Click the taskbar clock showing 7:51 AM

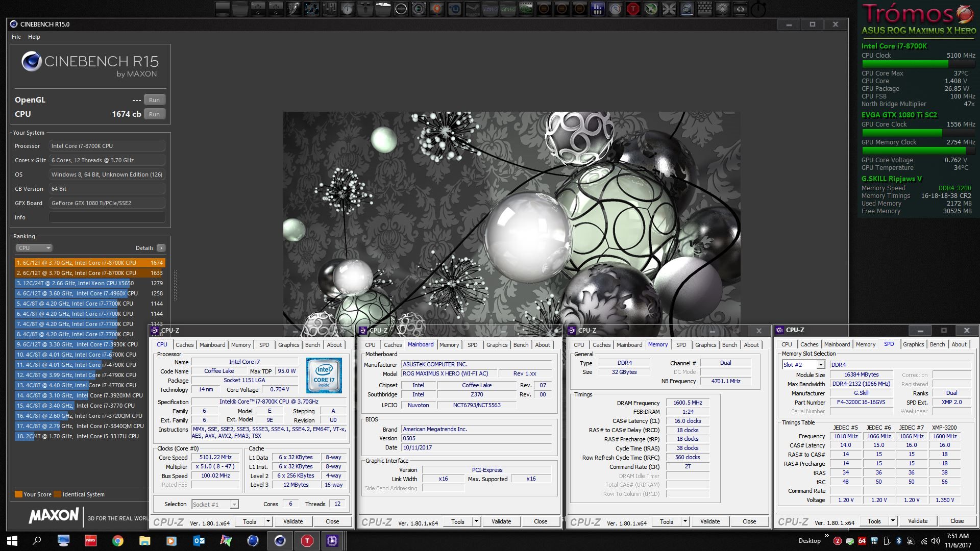[x=958, y=541]
